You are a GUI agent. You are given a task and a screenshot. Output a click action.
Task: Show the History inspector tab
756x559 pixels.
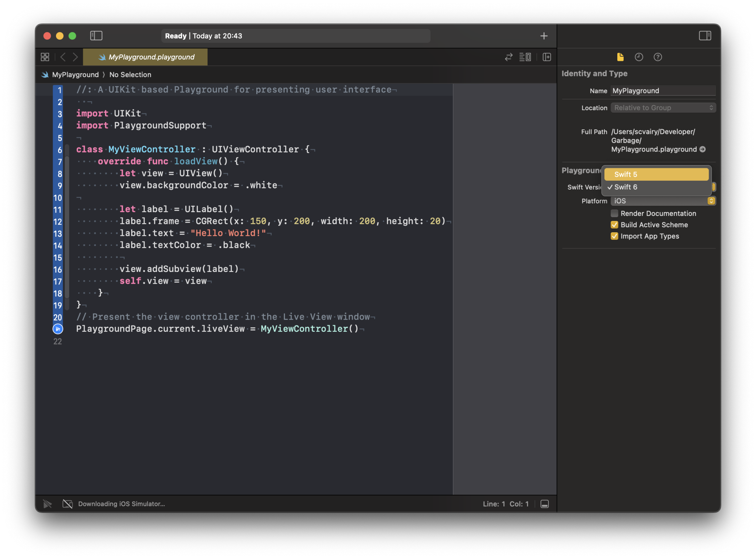click(639, 57)
